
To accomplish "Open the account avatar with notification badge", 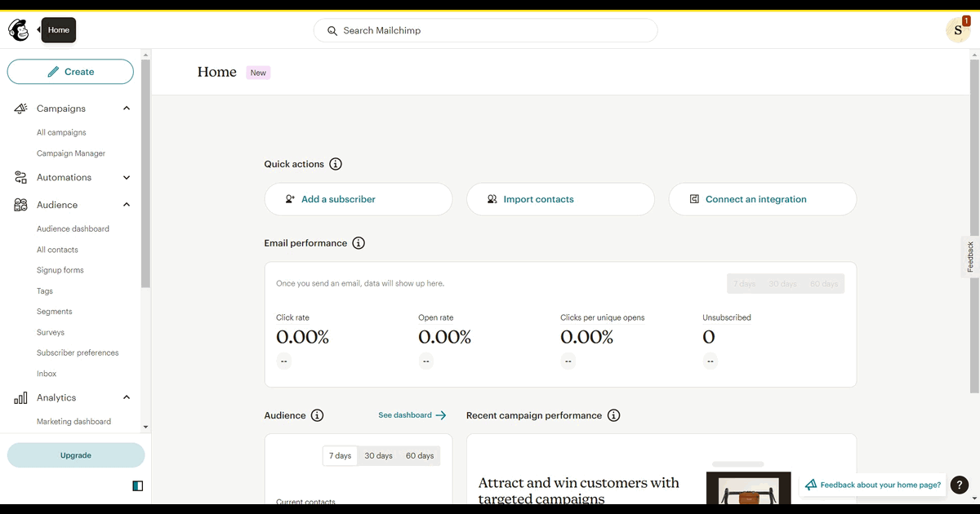I will point(958,30).
